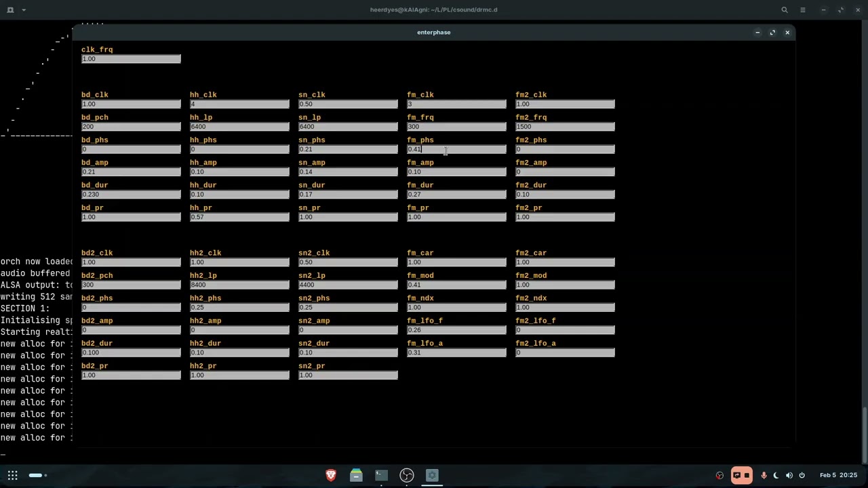Click the sn2_pr input field
This screenshot has width=868, height=488.
point(348,375)
